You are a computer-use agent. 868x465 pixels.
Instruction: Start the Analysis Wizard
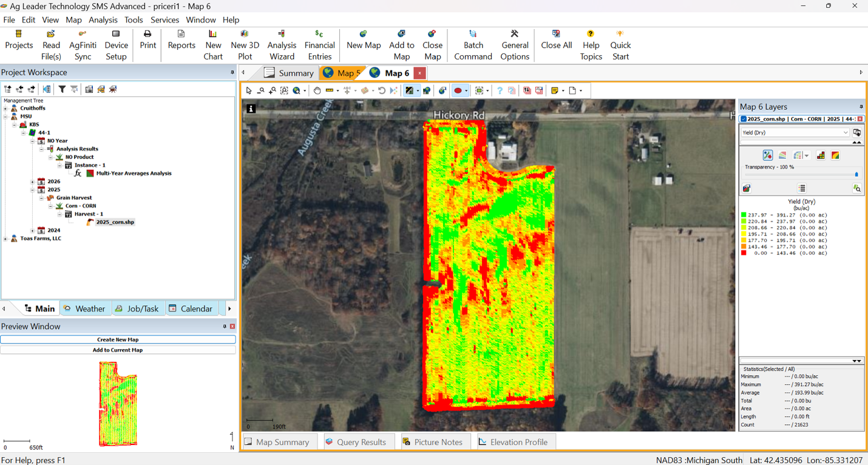click(282, 45)
